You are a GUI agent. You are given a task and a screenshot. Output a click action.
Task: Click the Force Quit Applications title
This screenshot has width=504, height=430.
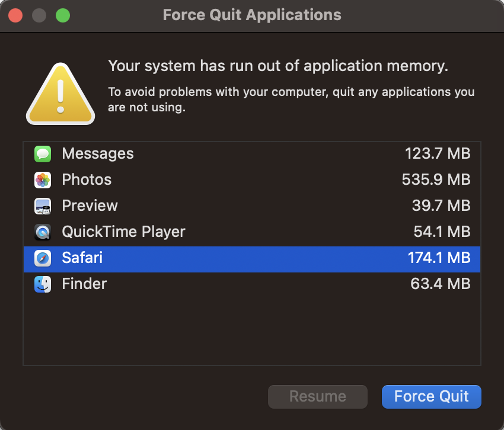(x=252, y=15)
